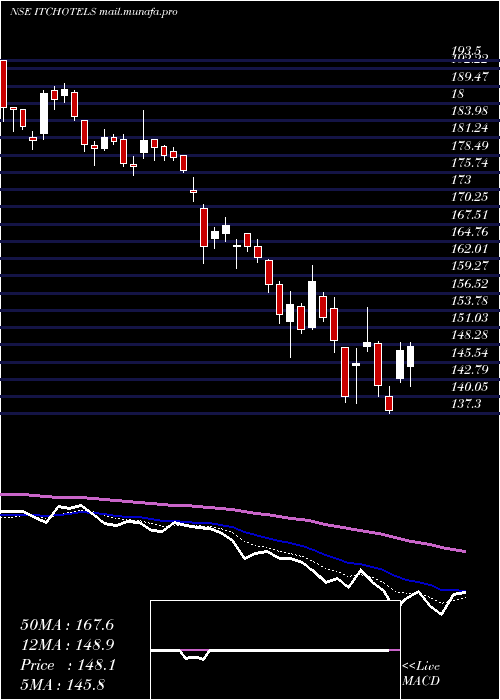Click the 142.79 price level label

(470, 370)
